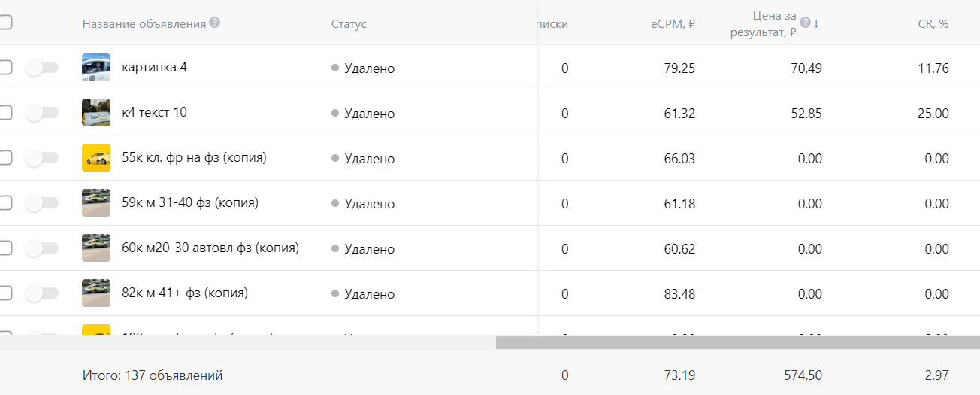Open ad named 60к м20-30 автовл фз (копия)

point(210,248)
